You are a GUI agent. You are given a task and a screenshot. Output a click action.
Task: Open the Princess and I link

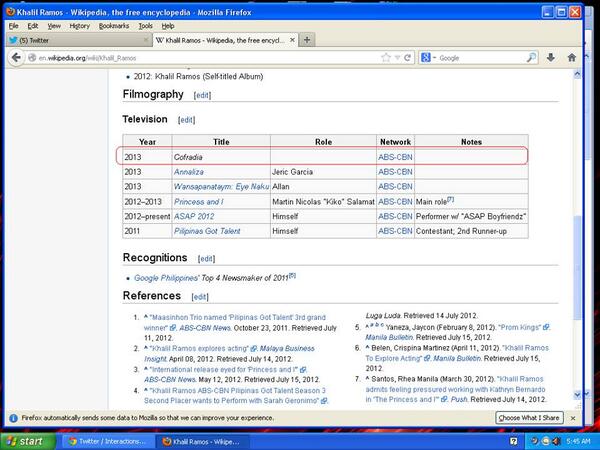coord(199,202)
